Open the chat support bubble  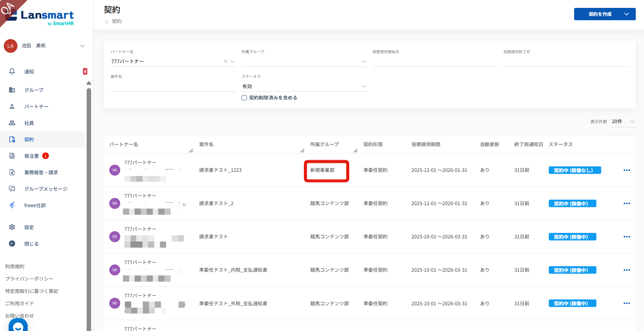[18, 325]
